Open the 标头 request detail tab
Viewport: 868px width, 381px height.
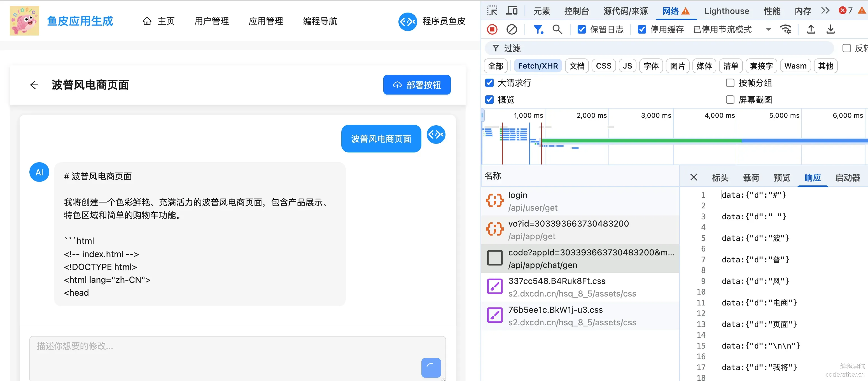tap(720, 178)
